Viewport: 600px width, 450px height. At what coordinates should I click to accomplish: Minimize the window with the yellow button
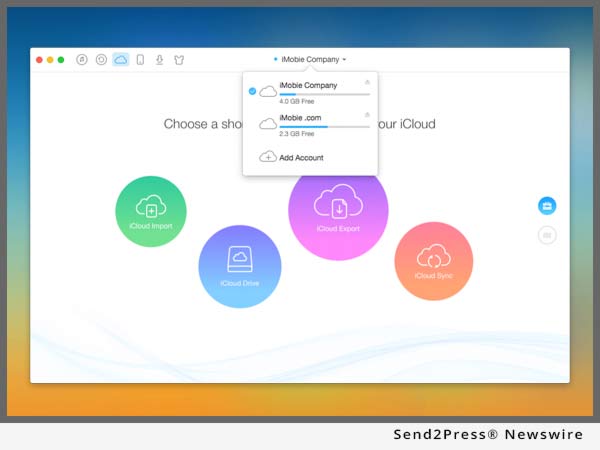(x=50, y=60)
